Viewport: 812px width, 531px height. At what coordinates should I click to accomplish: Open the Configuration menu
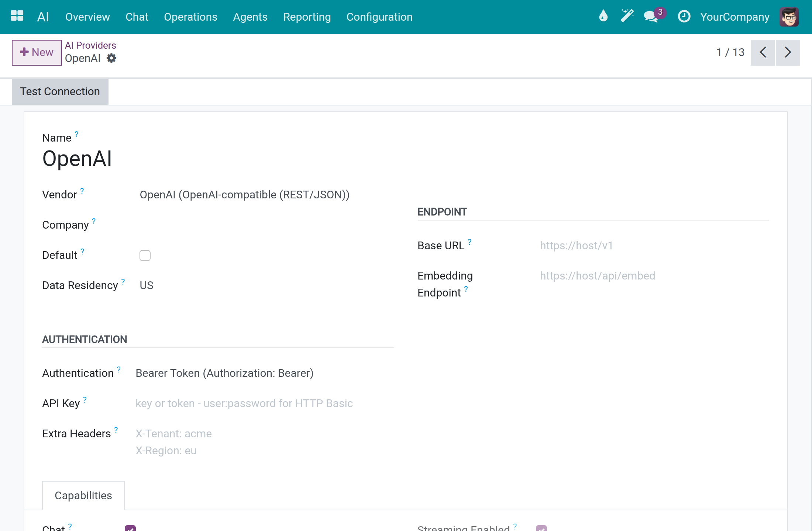(379, 17)
